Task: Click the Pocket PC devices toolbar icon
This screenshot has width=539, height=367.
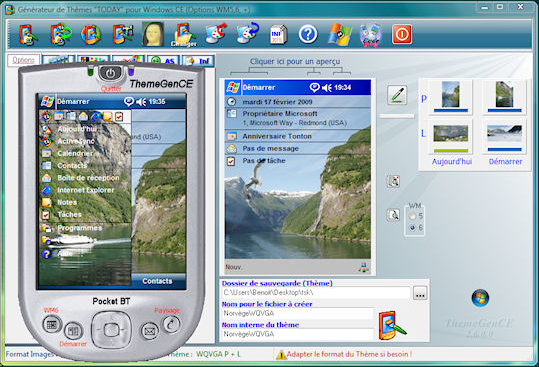Action: 371,35
